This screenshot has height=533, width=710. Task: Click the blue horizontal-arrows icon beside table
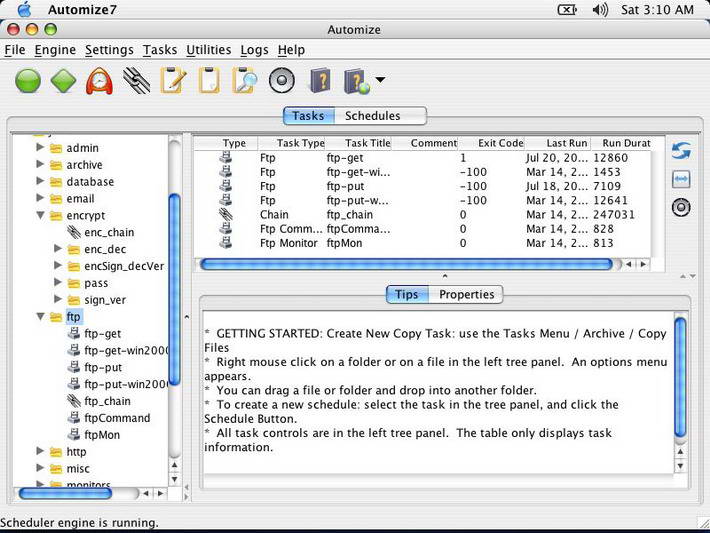[681, 179]
